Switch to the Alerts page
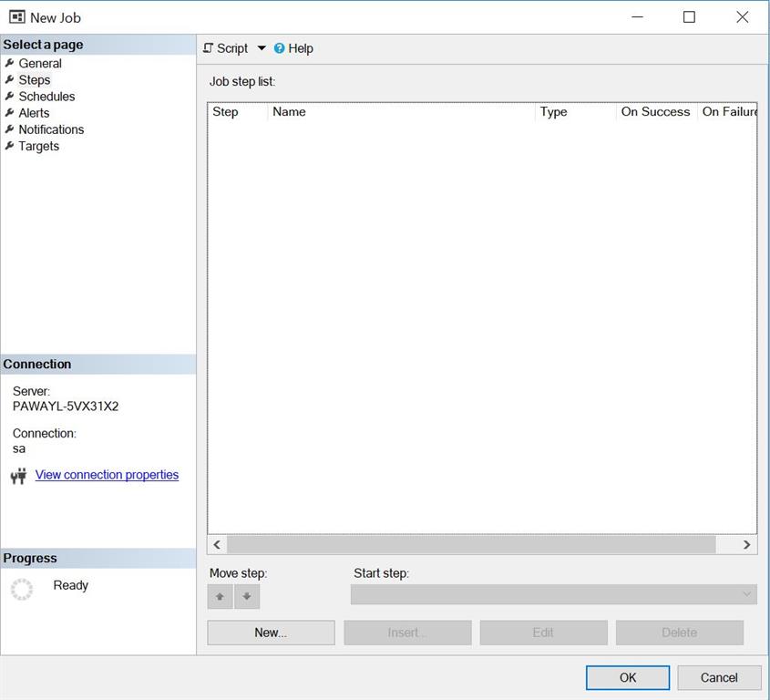 [x=34, y=113]
